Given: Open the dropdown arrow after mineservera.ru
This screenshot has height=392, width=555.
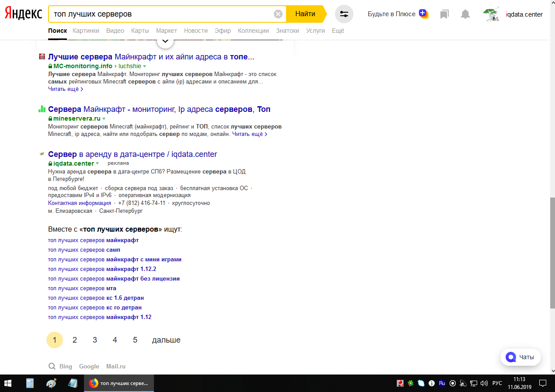Looking at the screenshot, I should [104, 119].
